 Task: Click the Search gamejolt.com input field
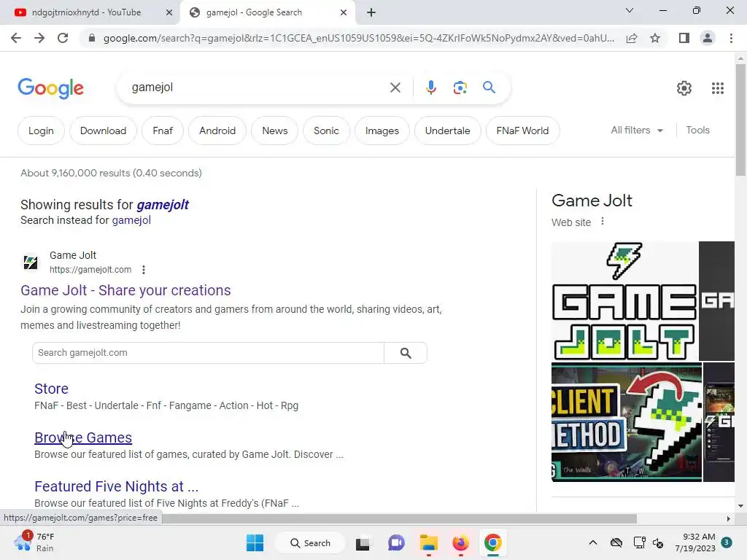pyautogui.click(x=208, y=353)
